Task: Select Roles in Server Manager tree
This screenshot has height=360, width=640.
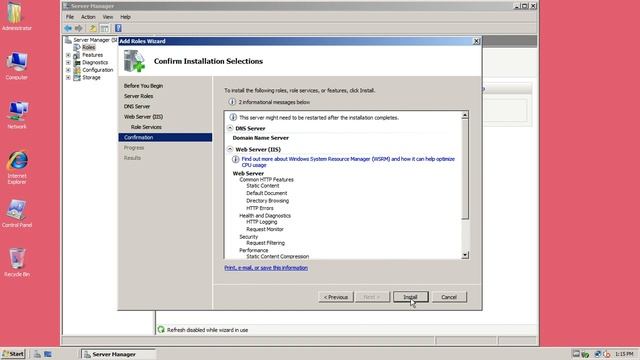Action: tap(89, 47)
